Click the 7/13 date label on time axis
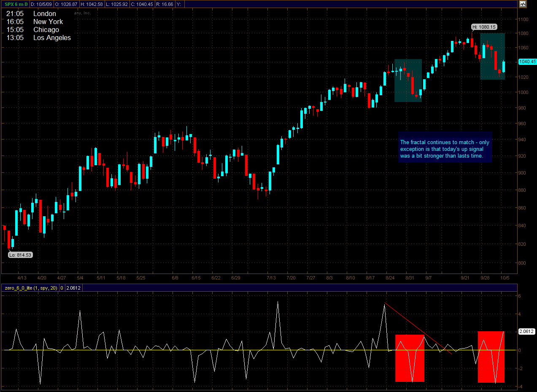Image resolution: width=537 pixels, height=392 pixels. 271,278
